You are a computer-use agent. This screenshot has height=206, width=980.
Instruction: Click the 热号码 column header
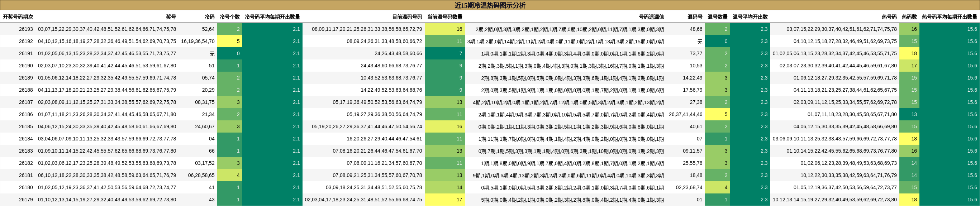tap(889, 17)
